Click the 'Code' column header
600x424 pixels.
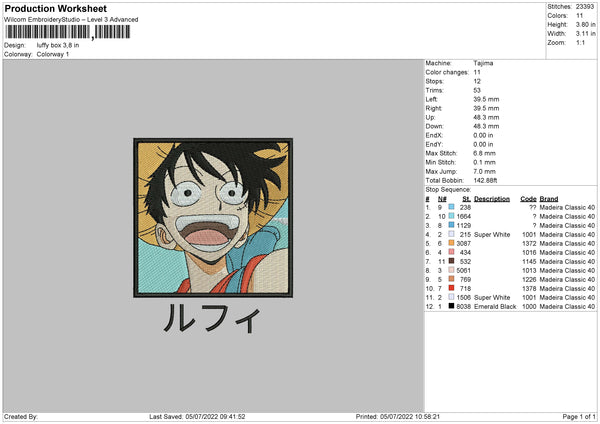click(528, 199)
